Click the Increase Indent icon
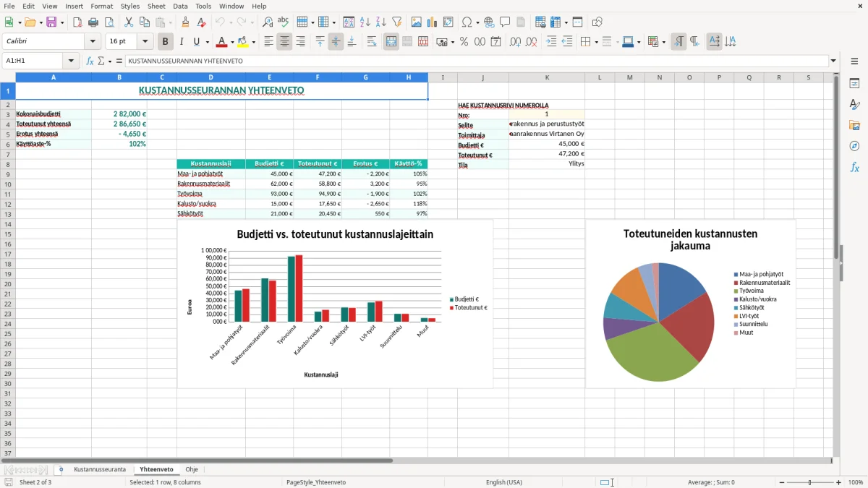The image size is (868, 488). click(551, 42)
